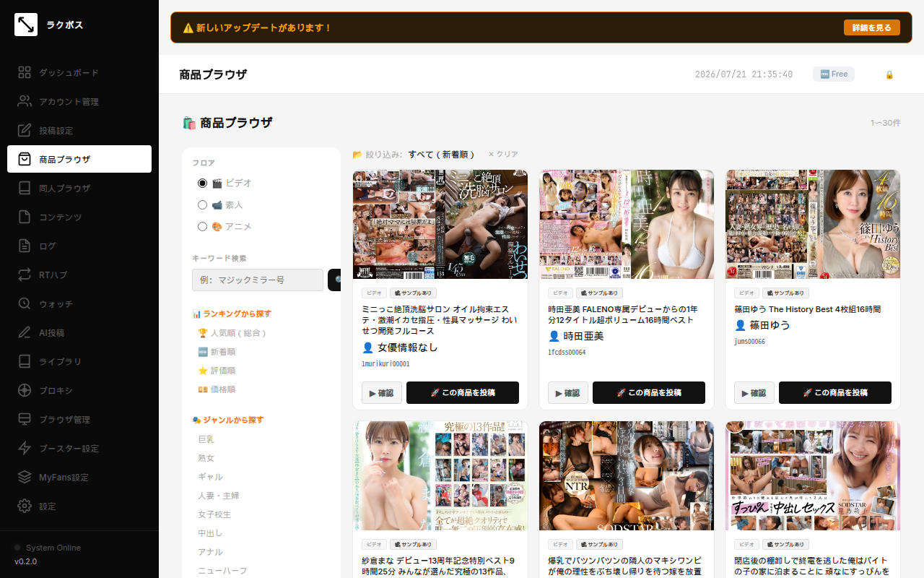
Task: Open 投稿設定 edit icon in sidebar
Action: 25,130
